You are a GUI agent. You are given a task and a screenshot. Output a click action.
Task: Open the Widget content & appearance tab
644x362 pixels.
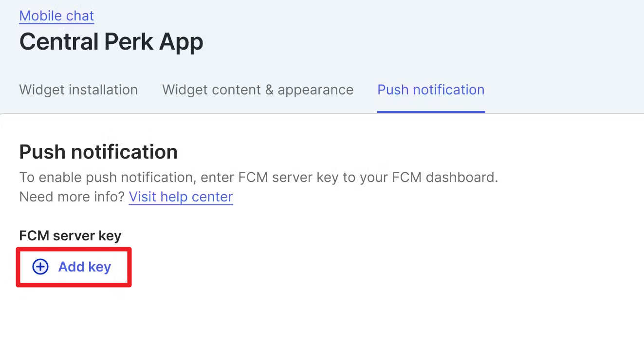(258, 90)
